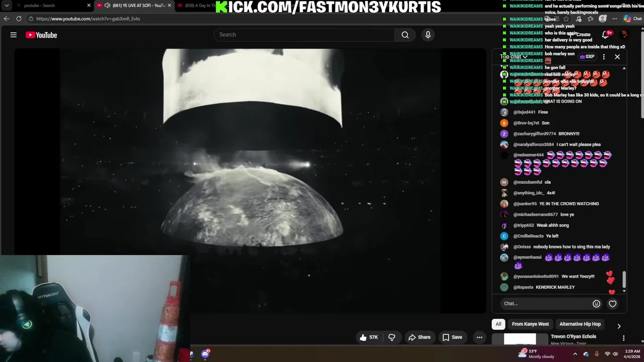Image resolution: width=644 pixels, height=362 pixels.
Task: Open the Trevon O'Ryan Echols thumbnail
Action: [520, 339]
